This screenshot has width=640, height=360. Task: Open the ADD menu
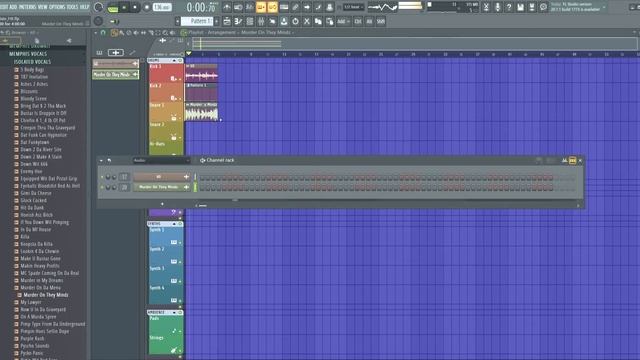pyautogui.click(x=13, y=7)
